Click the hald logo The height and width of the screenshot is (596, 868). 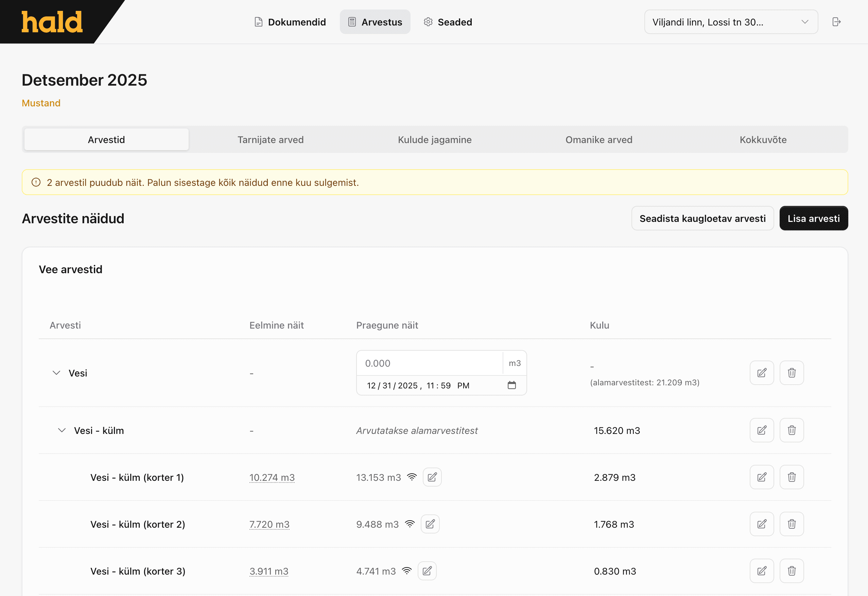click(52, 22)
